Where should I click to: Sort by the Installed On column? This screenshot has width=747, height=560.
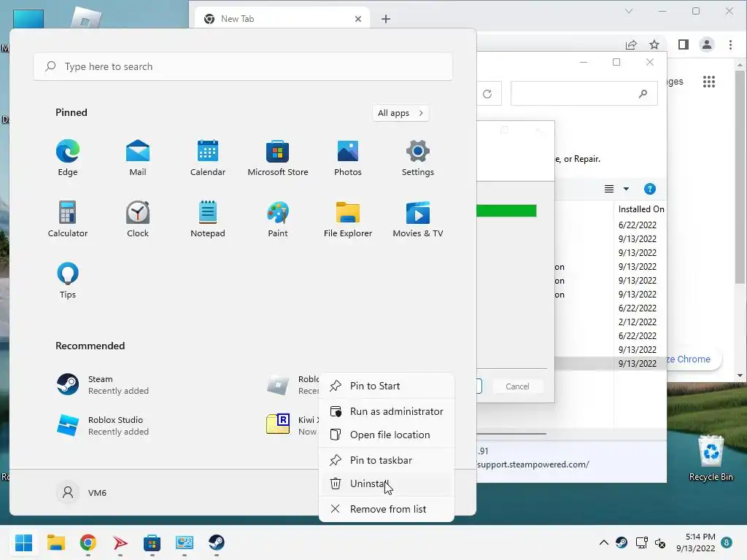640,209
